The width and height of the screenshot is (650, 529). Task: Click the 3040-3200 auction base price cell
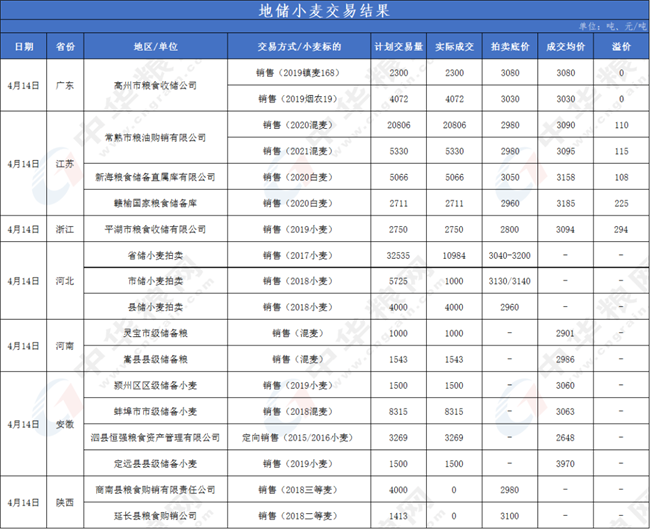510,255
